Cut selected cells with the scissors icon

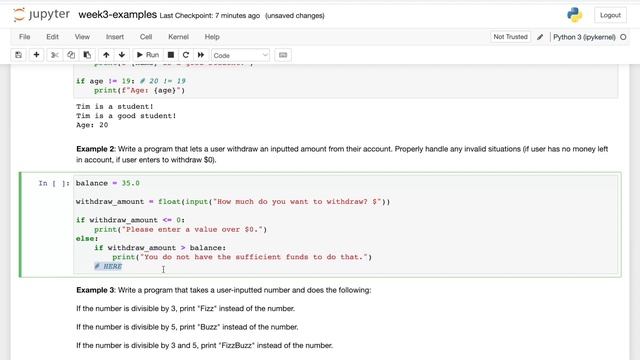(x=55, y=55)
